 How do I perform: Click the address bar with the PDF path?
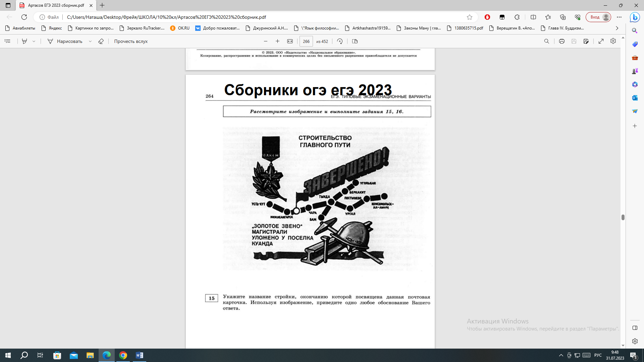pyautogui.click(x=255, y=17)
